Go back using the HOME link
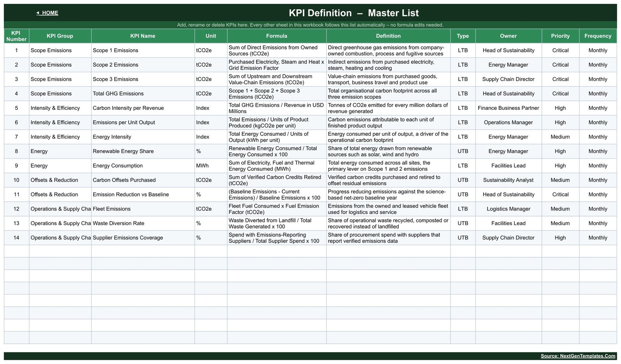This screenshot has width=621, height=364. (47, 13)
